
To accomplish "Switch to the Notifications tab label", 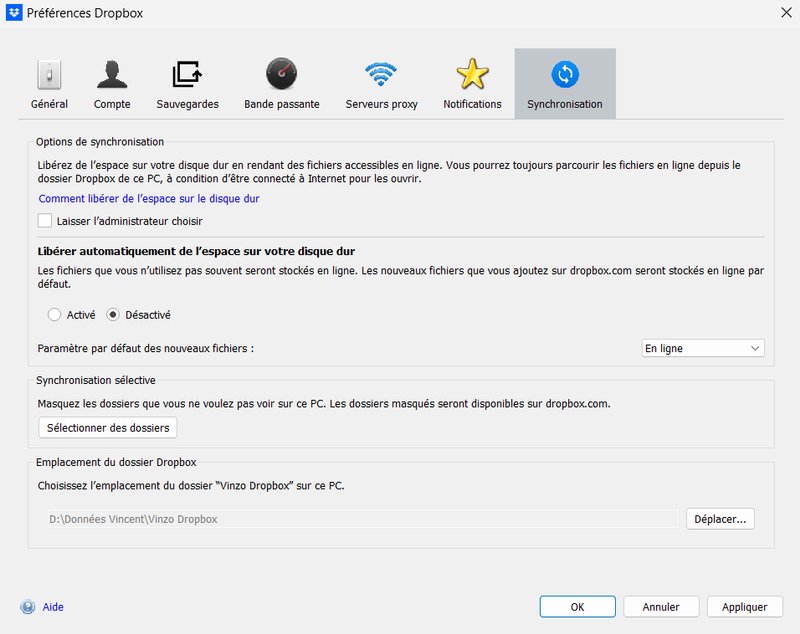I will tap(472, 104).
